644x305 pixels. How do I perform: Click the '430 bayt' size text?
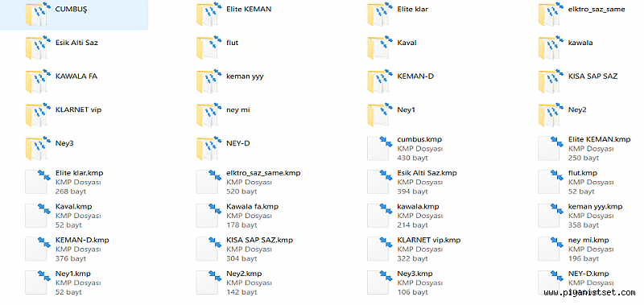tap(412, 158)
